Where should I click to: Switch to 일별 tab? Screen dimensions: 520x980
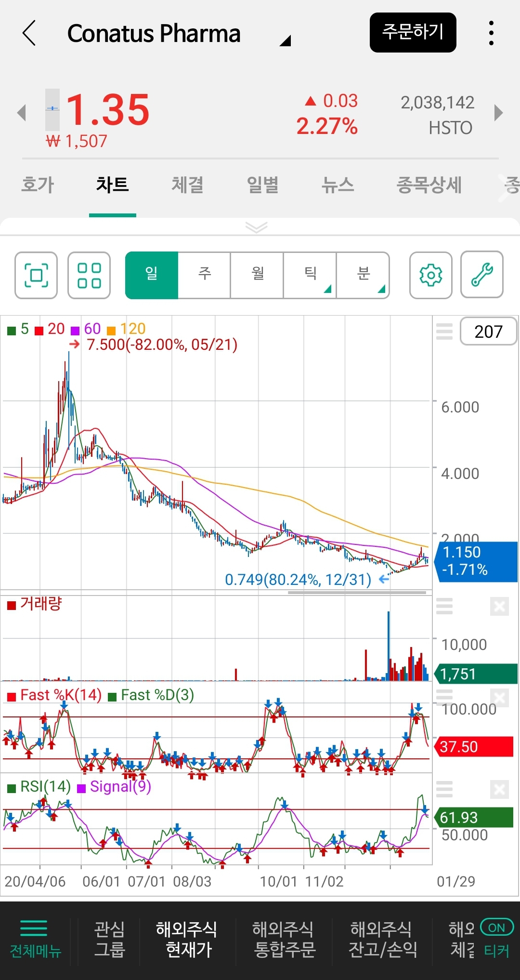tap(263, 185)
